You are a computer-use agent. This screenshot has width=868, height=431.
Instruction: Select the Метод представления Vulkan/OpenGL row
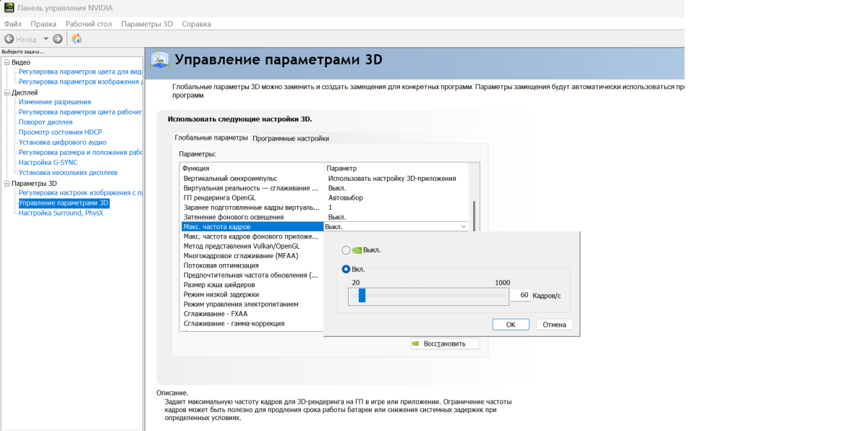coord(252,246)
